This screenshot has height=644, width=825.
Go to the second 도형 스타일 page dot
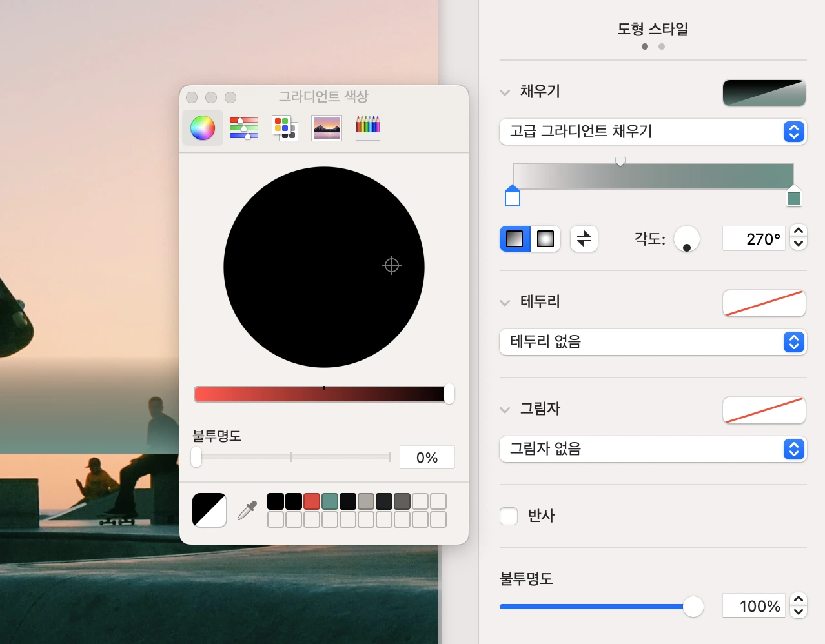[662, 46]
